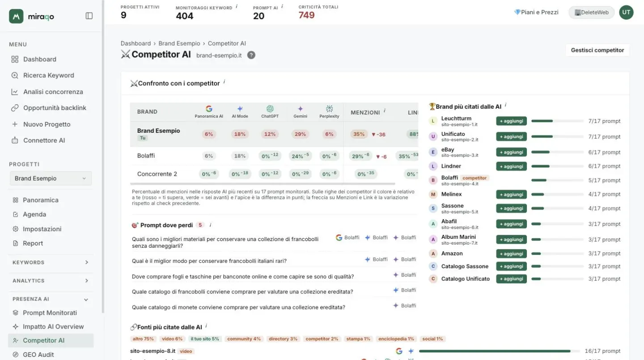Click the Leuchtturm 7/17 prompt progress bar
Image resolution: width=644 pixels, height=360 pixels.
pos(557,121)
